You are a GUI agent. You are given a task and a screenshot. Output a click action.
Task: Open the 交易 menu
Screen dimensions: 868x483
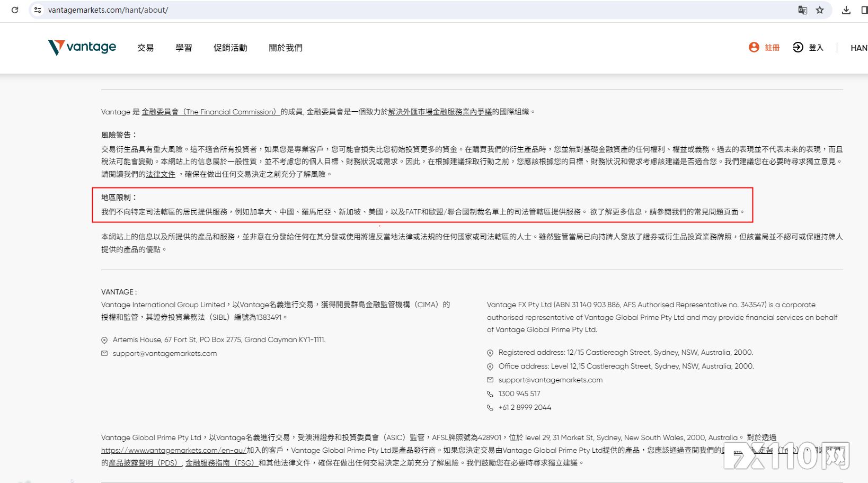pyautogui.click(x=146, y=48)
